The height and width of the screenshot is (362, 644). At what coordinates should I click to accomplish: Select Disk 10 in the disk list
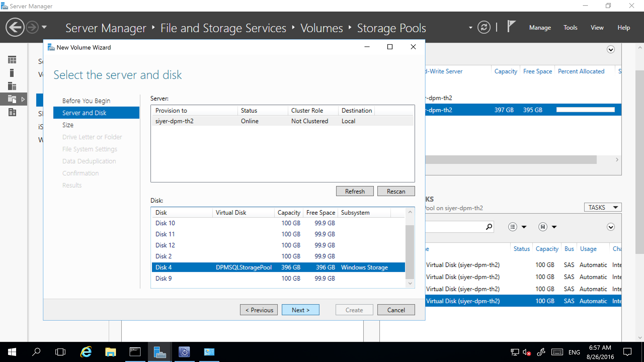coord(164,223)
